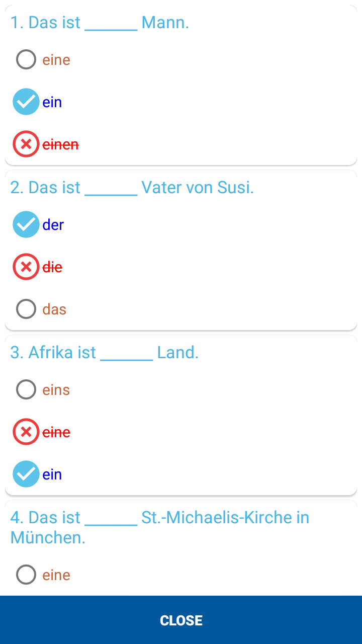Click the crossed-out answer text 'die'
Image resolution: width=362 pixels, height=644 pixels.
[x=52, y=267]
